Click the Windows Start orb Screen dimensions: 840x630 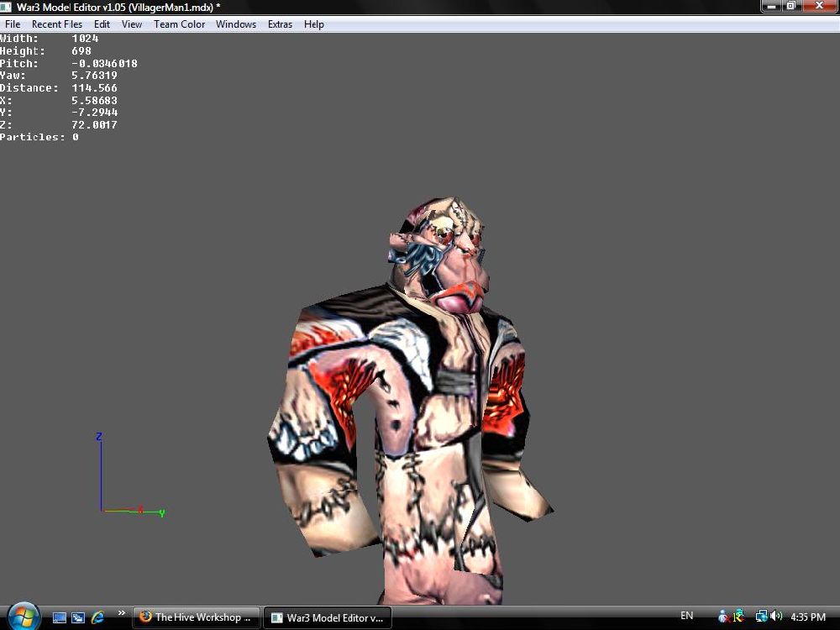[x=24, y=617]
